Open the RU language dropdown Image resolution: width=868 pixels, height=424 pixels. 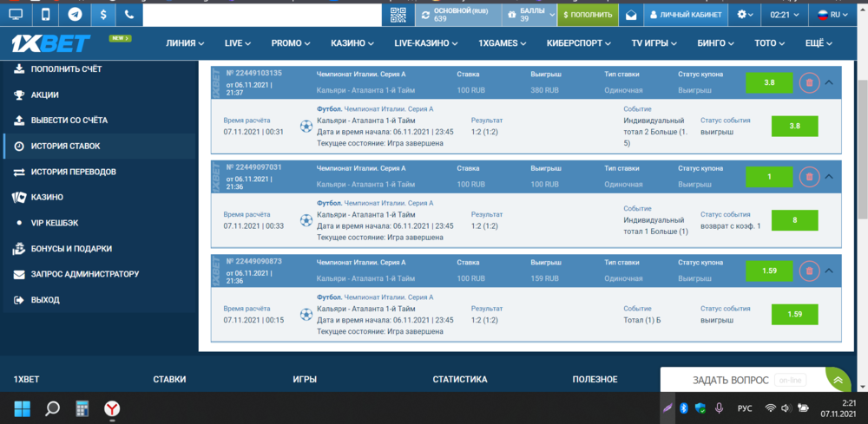833,15
